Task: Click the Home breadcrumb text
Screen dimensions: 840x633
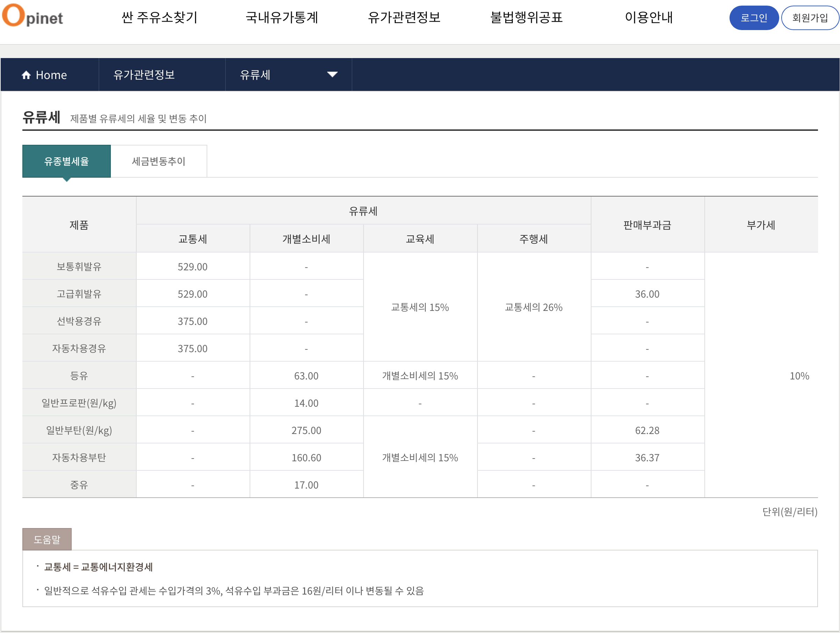Action: pos(51,75)
